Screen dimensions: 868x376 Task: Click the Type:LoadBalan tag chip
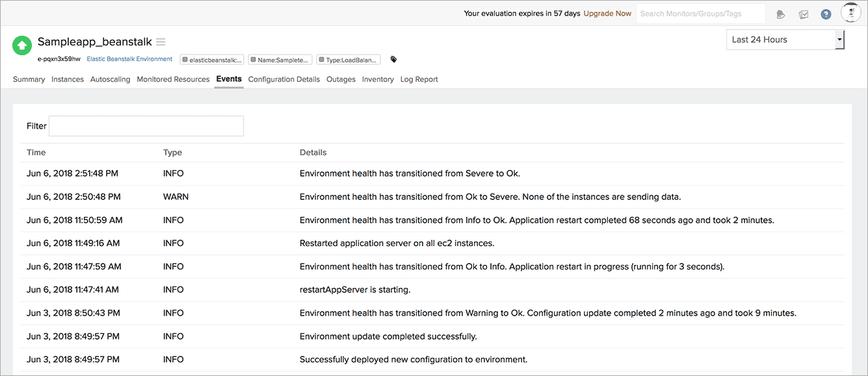tap(349, 60)
